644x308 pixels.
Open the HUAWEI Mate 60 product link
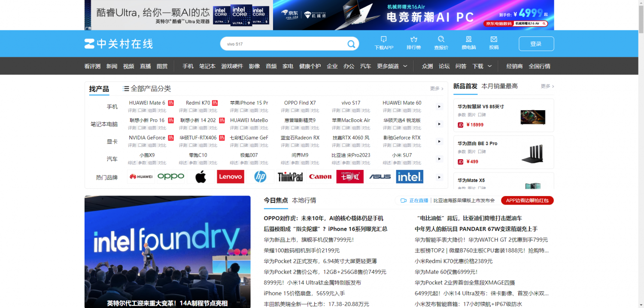click(402, 103)
